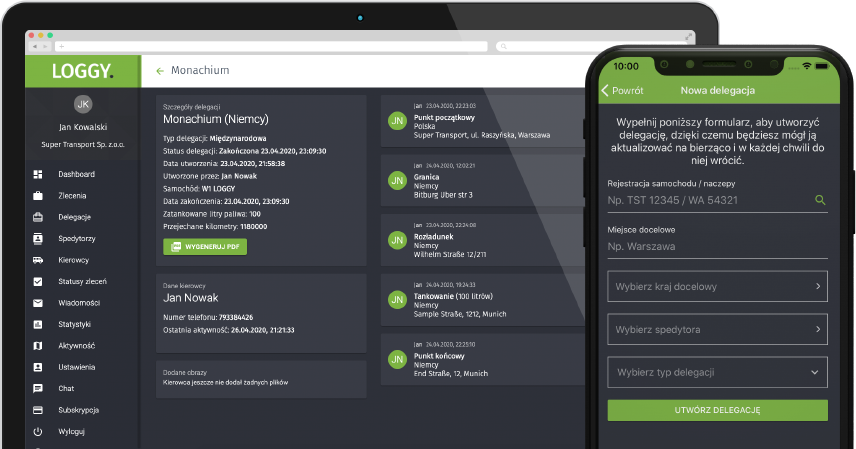Viewport: 856px width, 449px height.
Task: Expand the Wybierz kraj docelowy selector
Action: 717,287
